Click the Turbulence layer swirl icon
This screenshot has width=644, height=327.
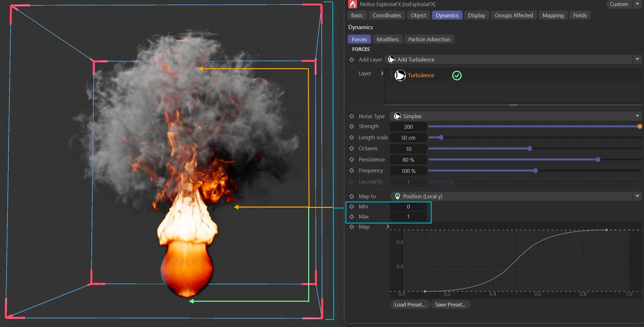400,75
